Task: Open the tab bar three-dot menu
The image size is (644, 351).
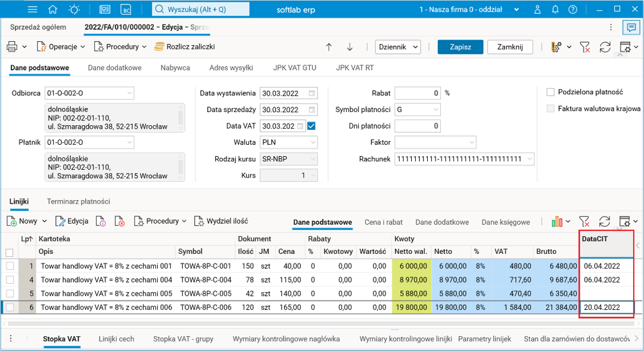Action: pyautogui.click(x=611, y=27)
